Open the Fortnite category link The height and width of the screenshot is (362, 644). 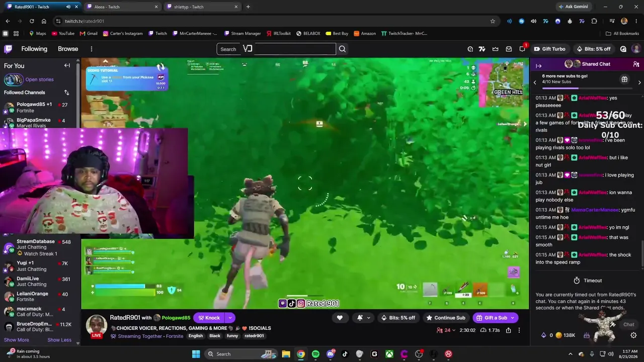[x=175, y=336]
